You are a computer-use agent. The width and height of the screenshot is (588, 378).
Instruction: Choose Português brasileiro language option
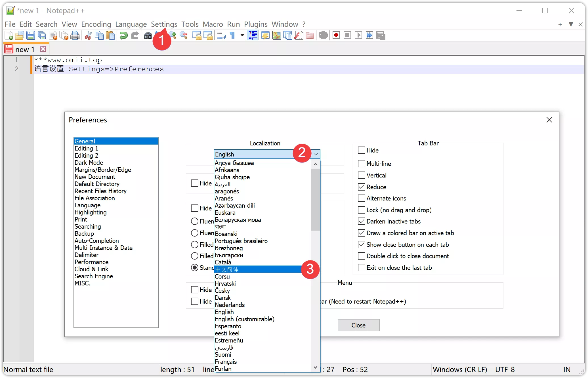(x=262, y=241)
